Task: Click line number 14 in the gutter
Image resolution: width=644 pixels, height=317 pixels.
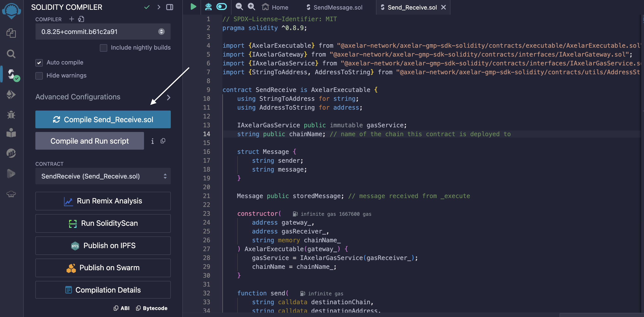Action: click(x=207, y=134)
